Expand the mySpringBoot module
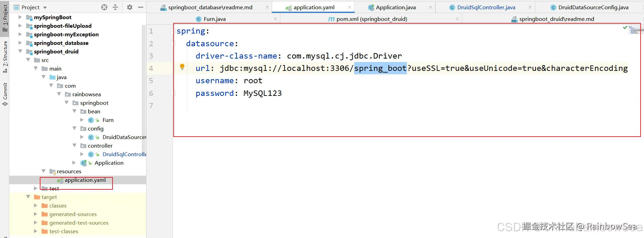 click(x=20, y=17)
